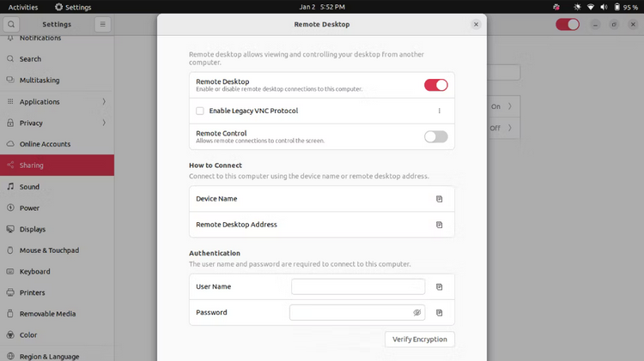644x361 pixels.
Task: Toggle the Sharing master switch in header
Action: (x=568, y=24)
